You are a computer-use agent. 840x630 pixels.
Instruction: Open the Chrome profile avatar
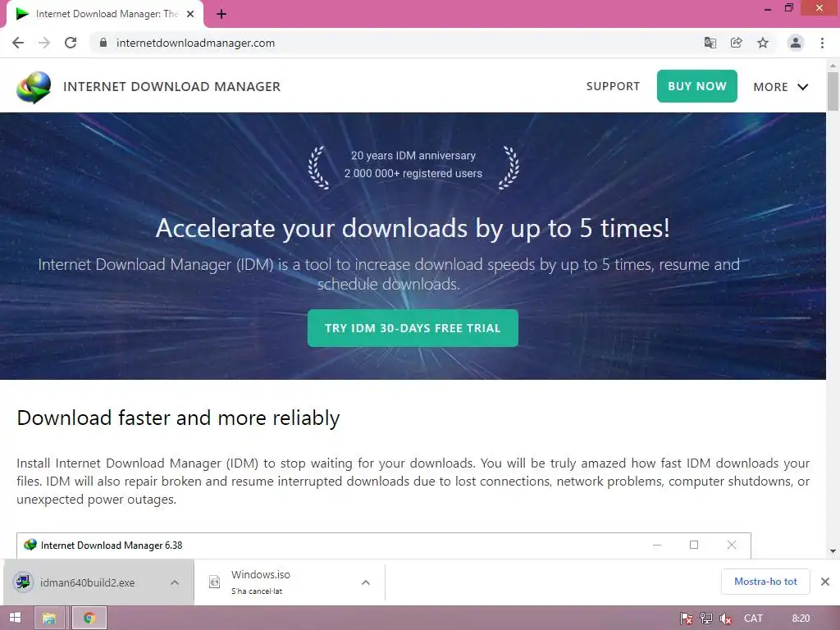pyautogui.click(x=796, y=43)
